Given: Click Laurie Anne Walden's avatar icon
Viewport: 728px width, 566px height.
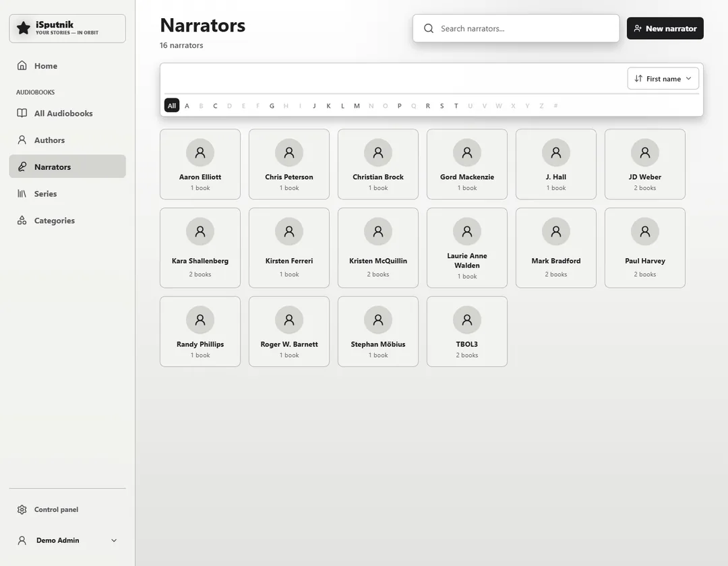Looking at the screenshot, I should (467, 231).
